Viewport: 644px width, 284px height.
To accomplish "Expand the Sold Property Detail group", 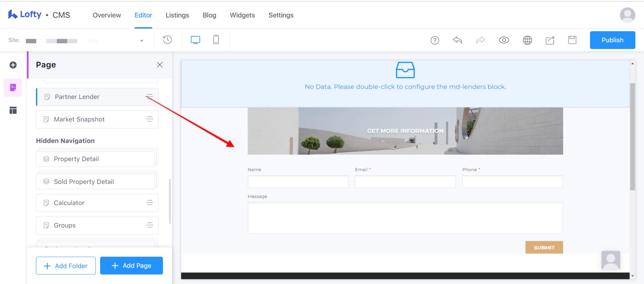I will [x=96, y=182].
